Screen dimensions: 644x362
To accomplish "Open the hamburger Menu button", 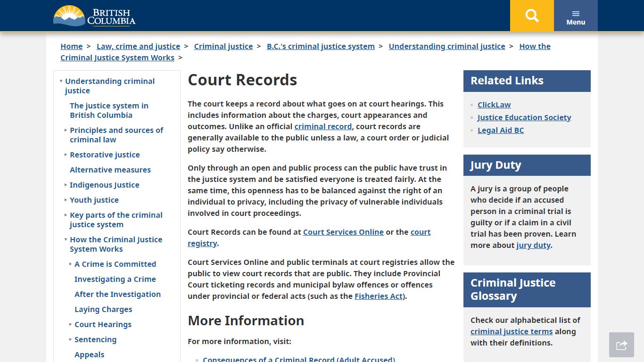I will point(576,16).
